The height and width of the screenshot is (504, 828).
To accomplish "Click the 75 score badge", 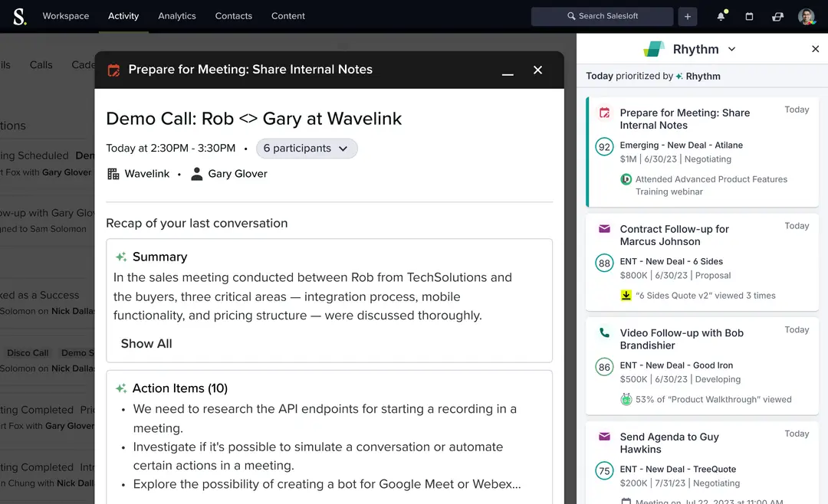I will [x=605, y=471].
